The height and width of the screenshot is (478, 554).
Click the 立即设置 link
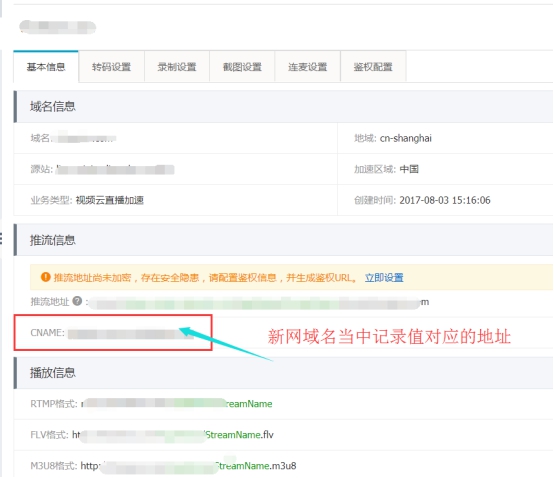[x=384, y=278]
